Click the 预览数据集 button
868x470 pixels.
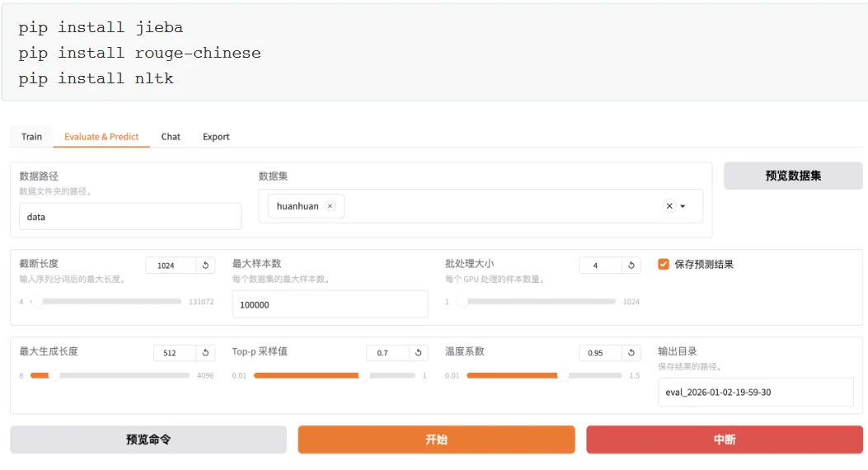[x=793, y=176]
